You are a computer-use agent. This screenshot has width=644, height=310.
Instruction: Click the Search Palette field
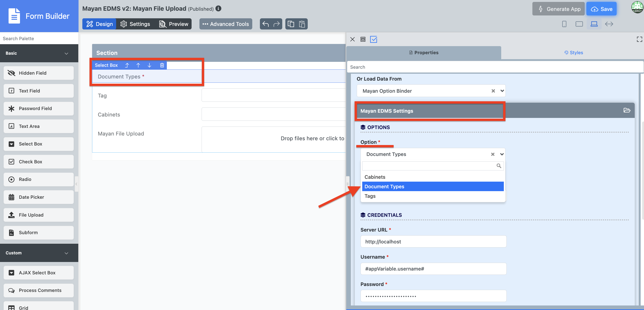[x=39, y=39]
